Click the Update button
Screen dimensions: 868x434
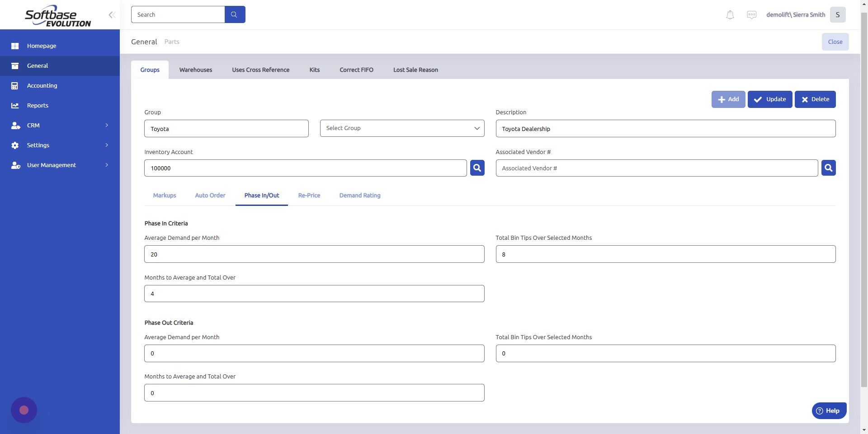(x=770, y=99)
